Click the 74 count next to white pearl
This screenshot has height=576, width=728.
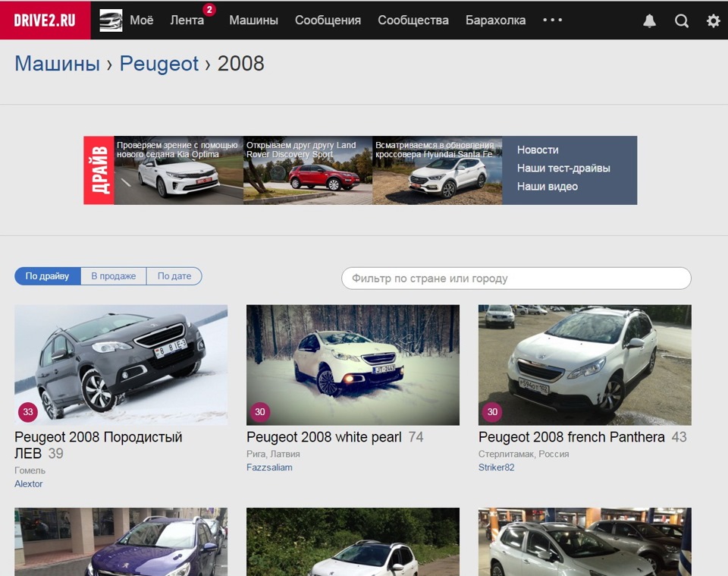(416, 437)
